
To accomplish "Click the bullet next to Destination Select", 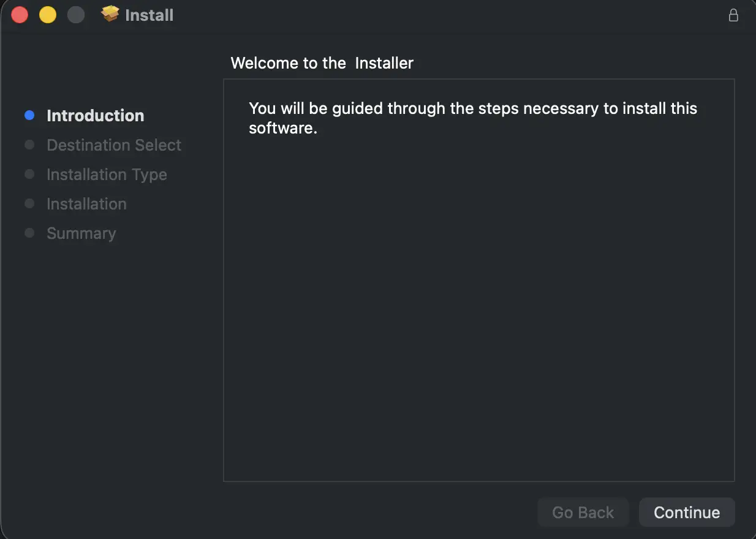I will coord(29,145).
